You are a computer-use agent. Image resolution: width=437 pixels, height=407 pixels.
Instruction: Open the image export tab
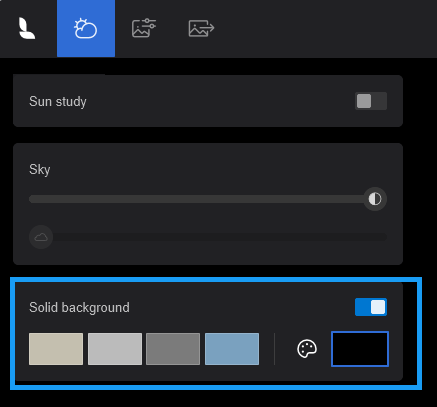tap(201, 29)
